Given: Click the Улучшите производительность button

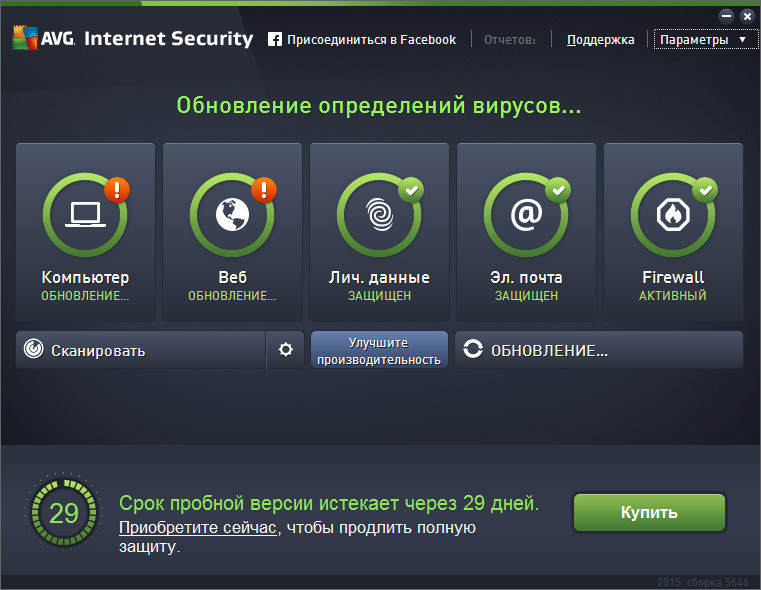Looking at the screenshot, I should pos(380,350).
